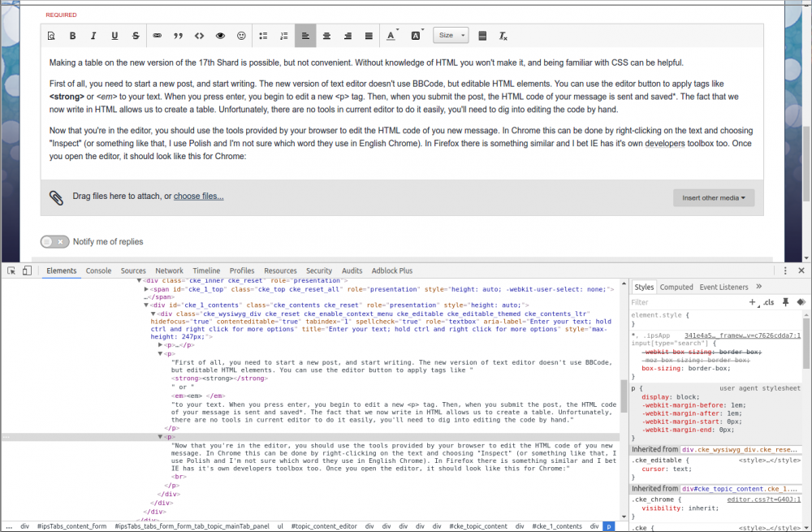Select the Styles sidebar tab
This screenshot has width=812, height=532.
tap(644, 287)
